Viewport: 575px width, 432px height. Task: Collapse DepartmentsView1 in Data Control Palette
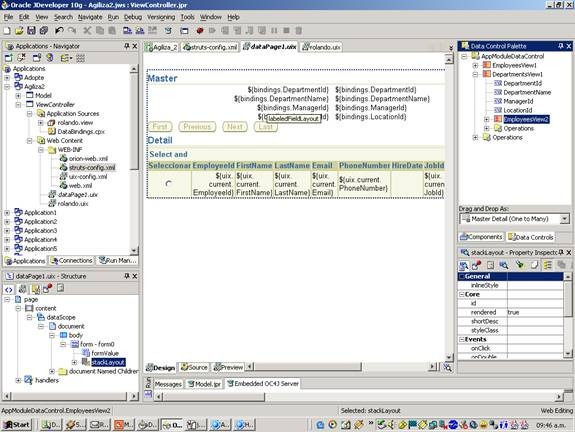[x=475, y=74]
